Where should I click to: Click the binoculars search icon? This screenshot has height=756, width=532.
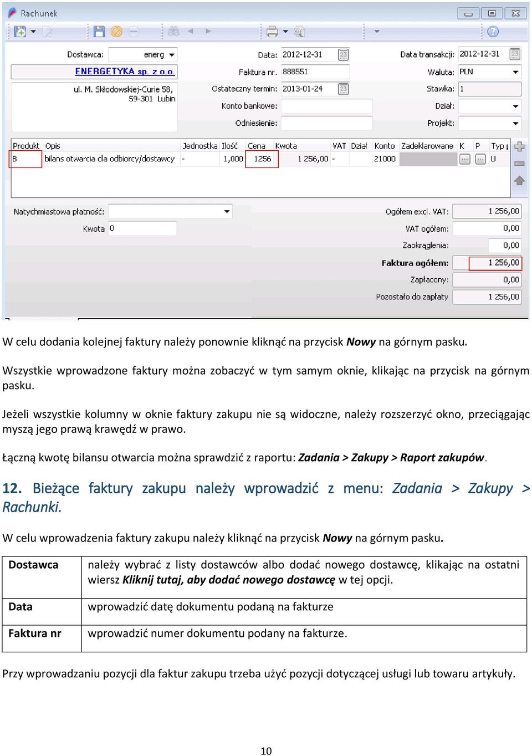pyautogui.click(x=173, y=32)
